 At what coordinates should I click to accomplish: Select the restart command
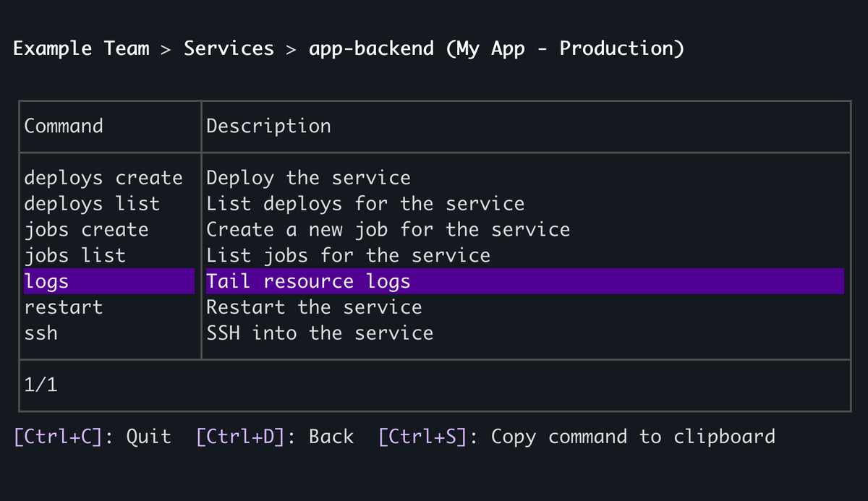64,307
